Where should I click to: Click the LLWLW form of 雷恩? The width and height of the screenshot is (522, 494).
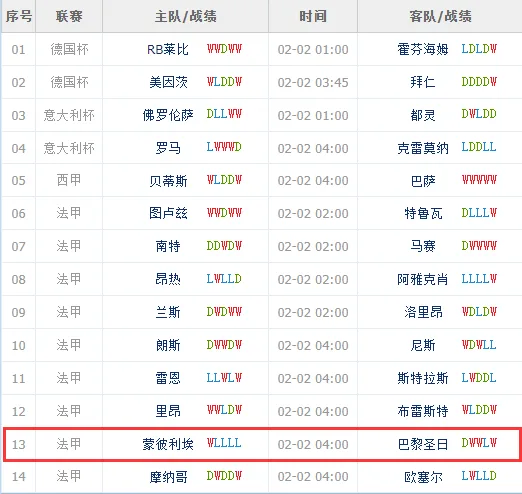(224, 378)
